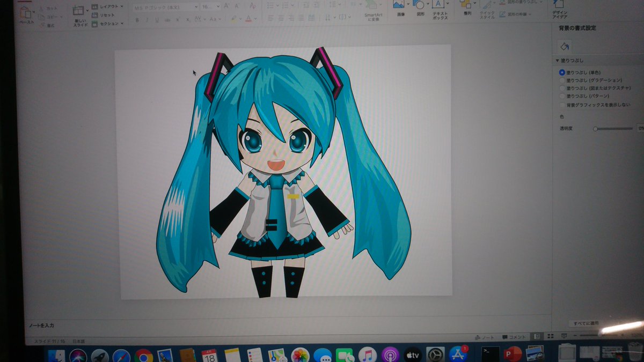The height and width of the screenshot is (362, 644).
Task: Increase font size with large A icon
Action: coord(226,6)
